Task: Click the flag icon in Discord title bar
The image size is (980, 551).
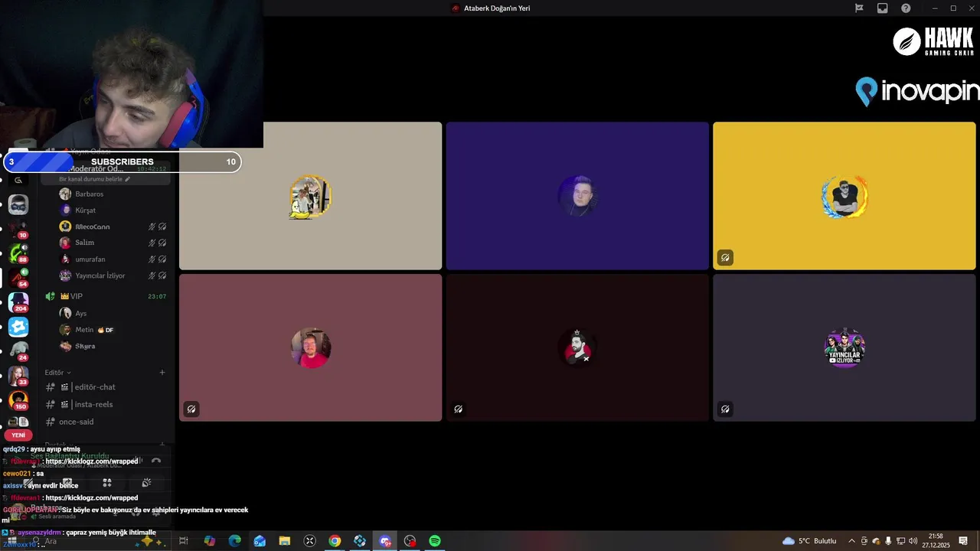Action: click(x=859, y=8)
